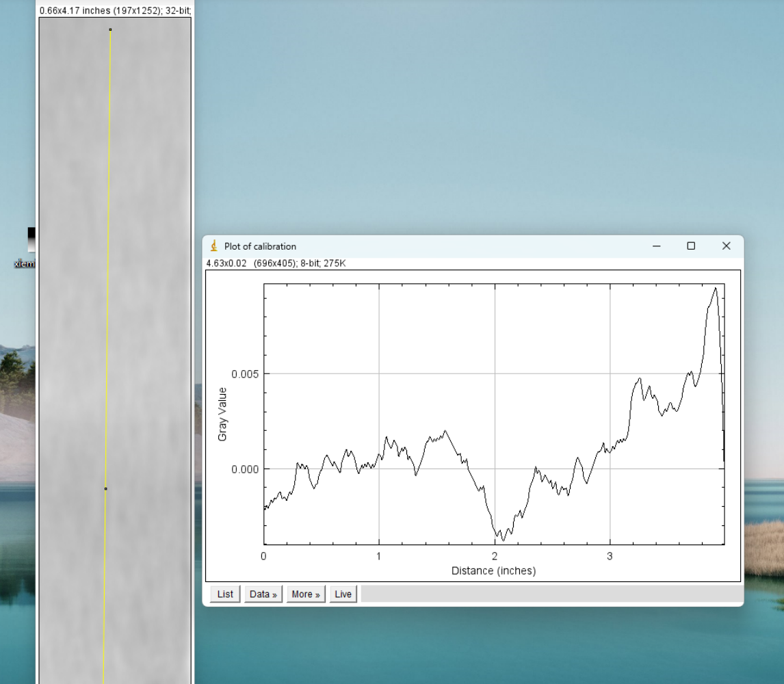Click the List button to show plot values
The height and width of the screenshot is (684, 784).
tap(224, 594)
